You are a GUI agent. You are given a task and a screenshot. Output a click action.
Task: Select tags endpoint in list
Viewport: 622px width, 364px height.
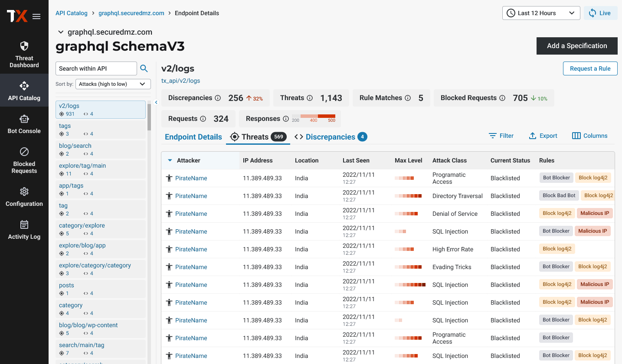click(101, 130)
